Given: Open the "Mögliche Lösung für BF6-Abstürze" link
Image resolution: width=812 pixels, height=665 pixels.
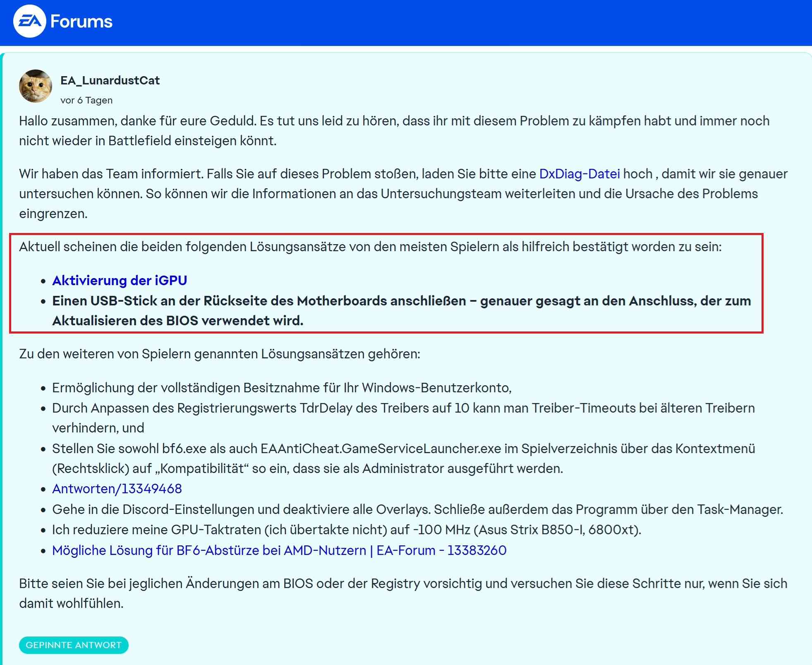Looking at the screenshot, I should click(x=279, y=550).
